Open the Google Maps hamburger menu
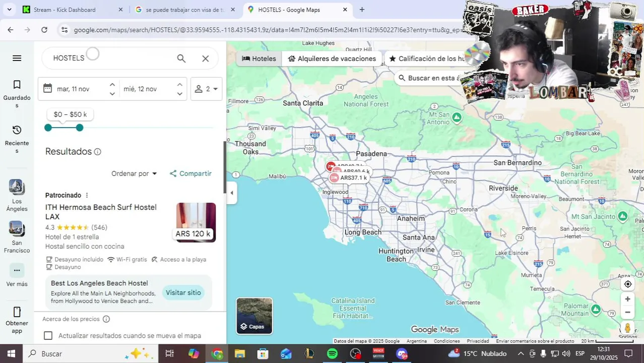 [x=17, y=58]
